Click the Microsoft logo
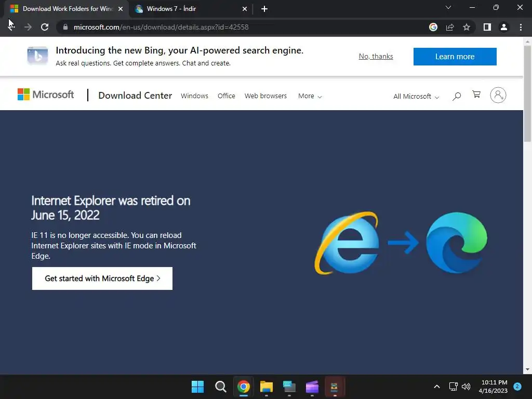Image resolution: width=532 pixels, height=399 pixels. pos(46,95)
